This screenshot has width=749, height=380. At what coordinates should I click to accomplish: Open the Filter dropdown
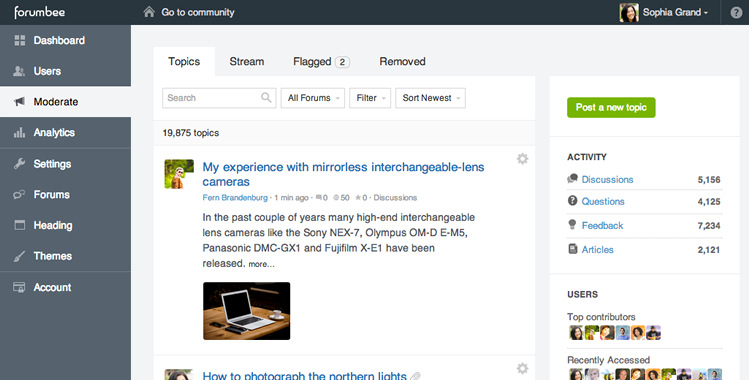point(370,98)
